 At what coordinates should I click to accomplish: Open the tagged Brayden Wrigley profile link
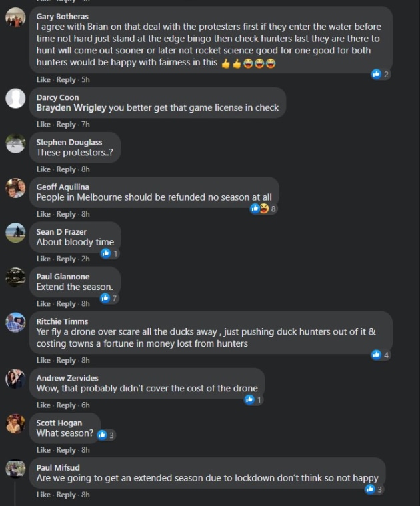[71, 108]
